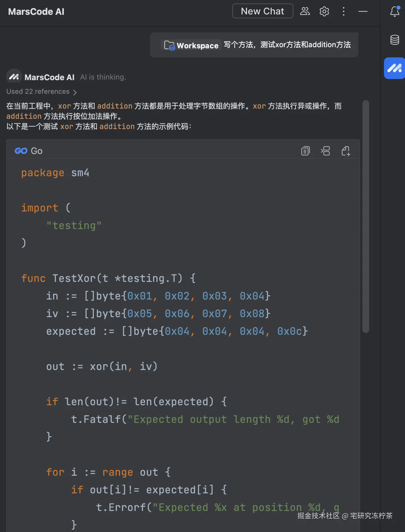Click the 'if out[i]!= expected[i]' line

pos(149,490)
